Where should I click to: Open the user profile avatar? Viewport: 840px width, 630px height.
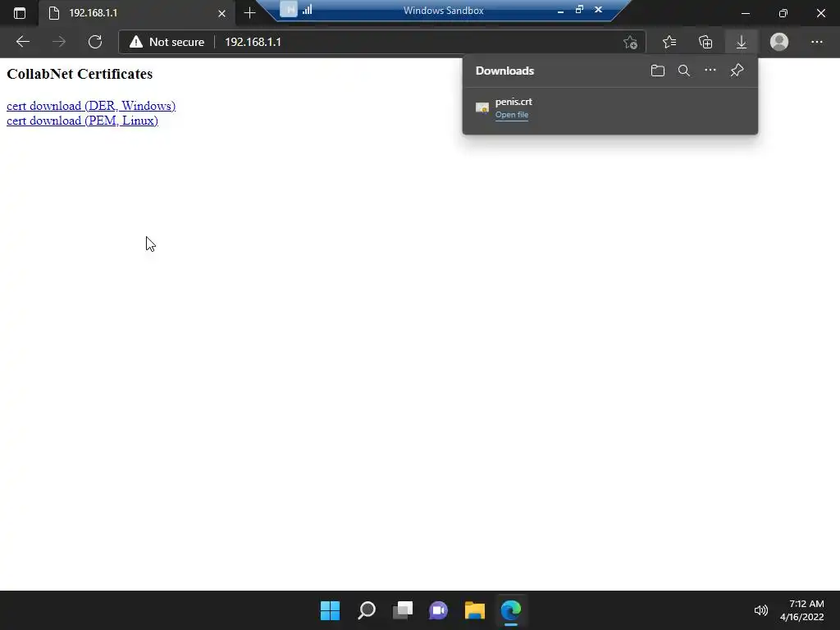[779, 42]
